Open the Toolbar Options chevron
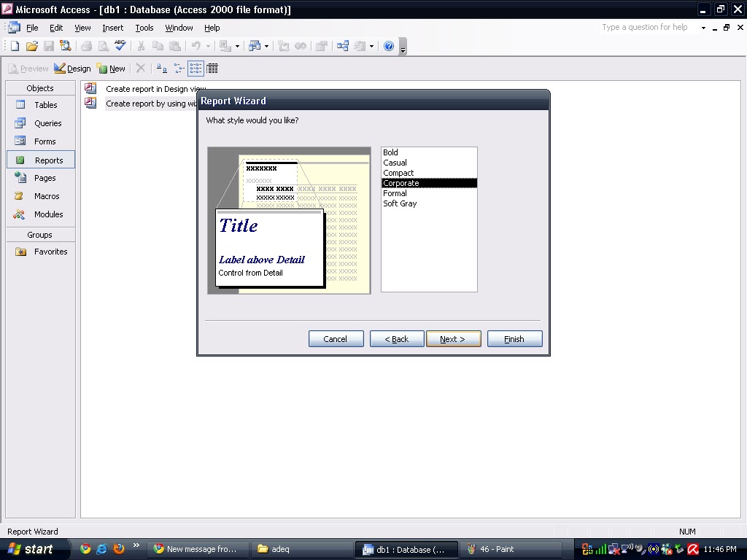Screen dimensions: 747x560 pyautogui.click(x=403, y=47)
